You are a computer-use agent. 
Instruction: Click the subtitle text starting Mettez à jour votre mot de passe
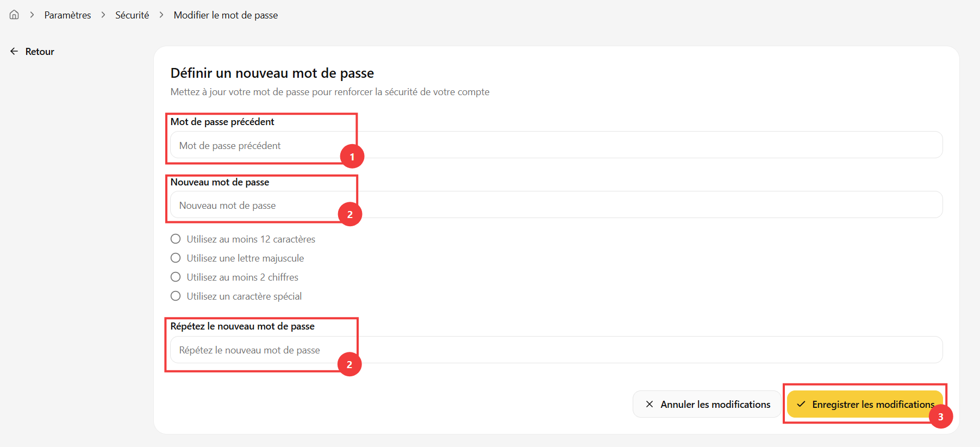[330, 92]
